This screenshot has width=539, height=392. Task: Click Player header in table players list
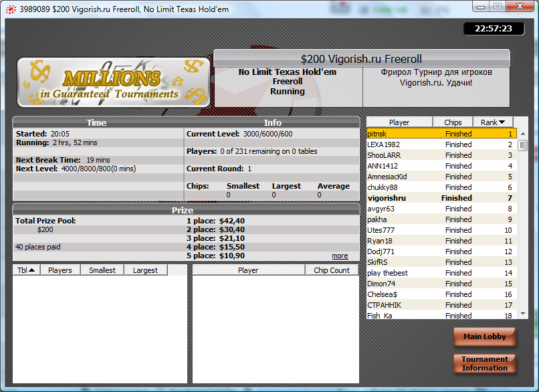(248, 270)
